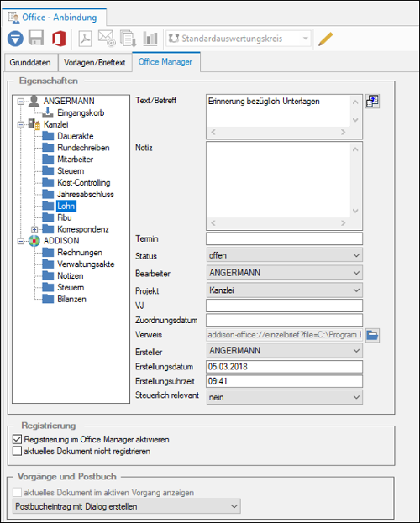Select the Jahresabschluss folder in tree
420x523 pixels.
[x=86, y=195]
